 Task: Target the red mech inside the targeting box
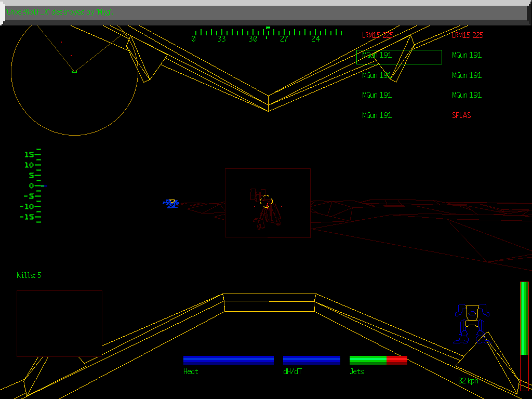pyautogui.click(x=265, y=213)
